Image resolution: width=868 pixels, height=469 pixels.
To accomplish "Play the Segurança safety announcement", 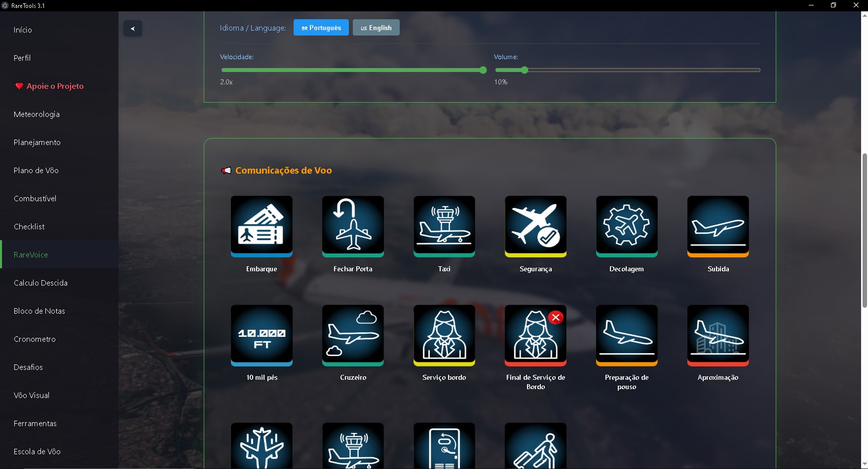I will [x=535, y=226].
